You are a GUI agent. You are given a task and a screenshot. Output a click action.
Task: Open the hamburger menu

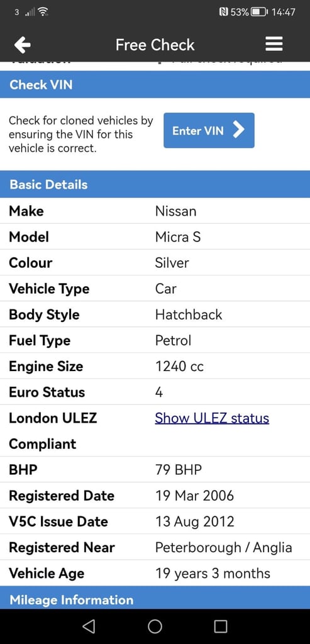pos(274,44)
